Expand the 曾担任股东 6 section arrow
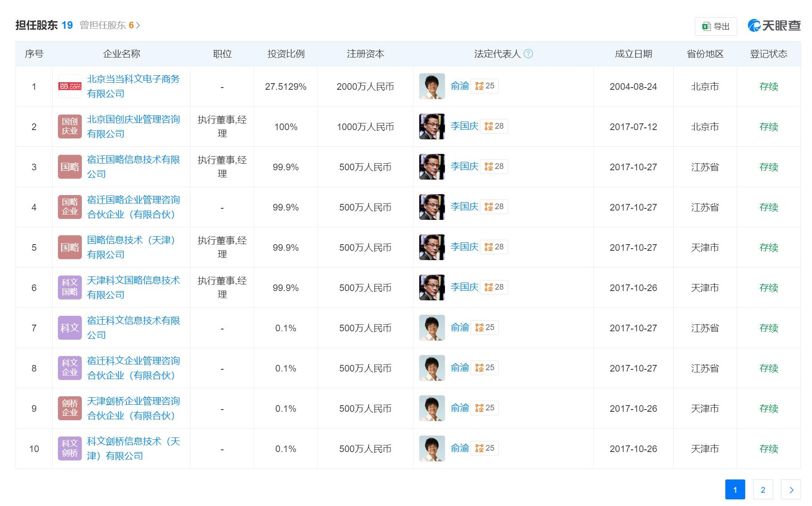Image resolution: width=812 pixels, height=506 pixels. 138,26
